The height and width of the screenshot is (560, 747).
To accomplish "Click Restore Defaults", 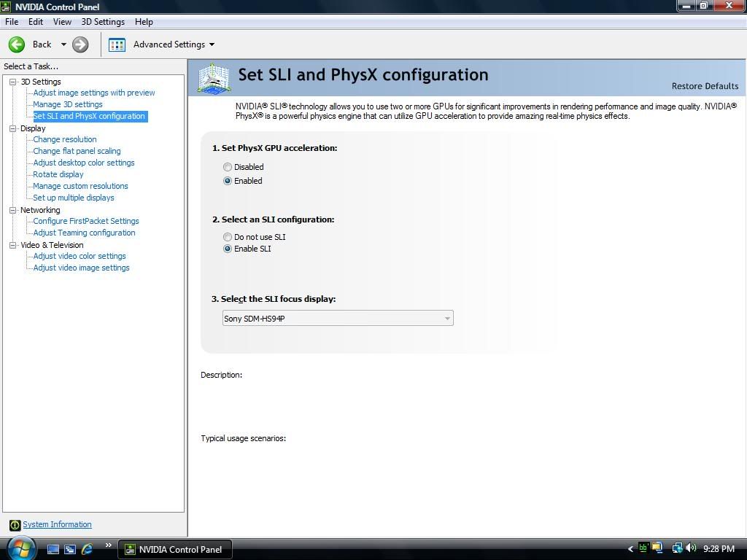I will (x=705, y=86).
